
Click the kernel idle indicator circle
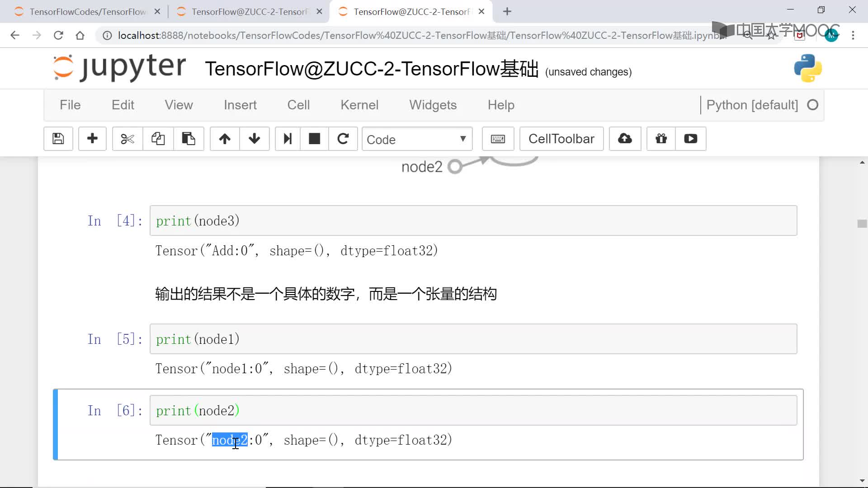pos(812,105)
